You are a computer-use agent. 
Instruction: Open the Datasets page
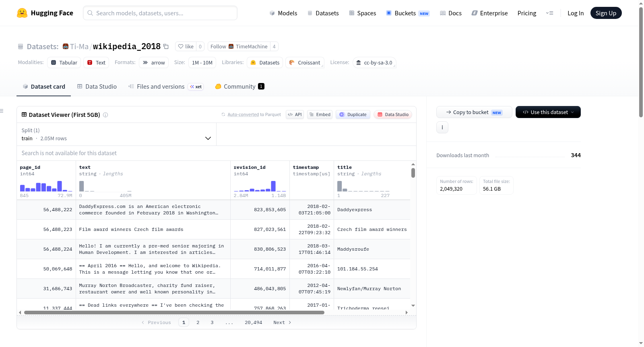click(x=323, y=13)
